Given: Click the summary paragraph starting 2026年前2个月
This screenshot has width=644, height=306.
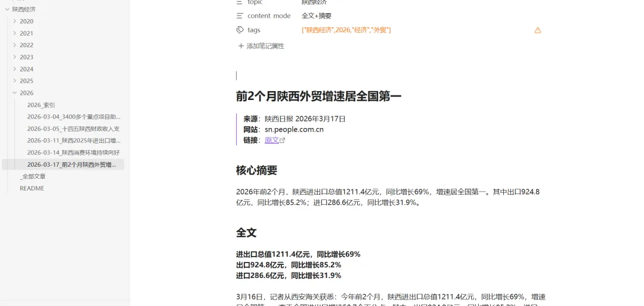Looking at the screenshot, I should 388,197.
